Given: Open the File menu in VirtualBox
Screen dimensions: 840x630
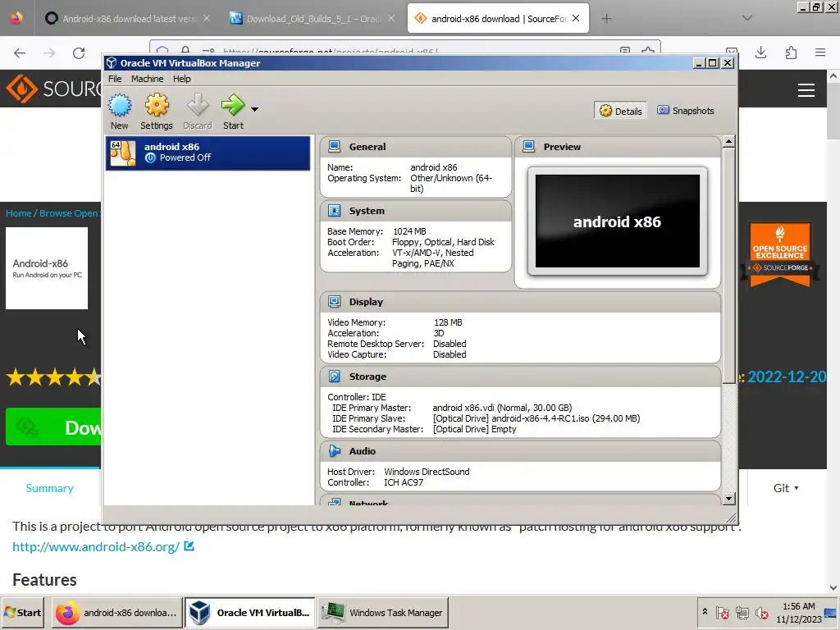Looking at the screenshot, I should pyautogui.click(x=115, y=79).
